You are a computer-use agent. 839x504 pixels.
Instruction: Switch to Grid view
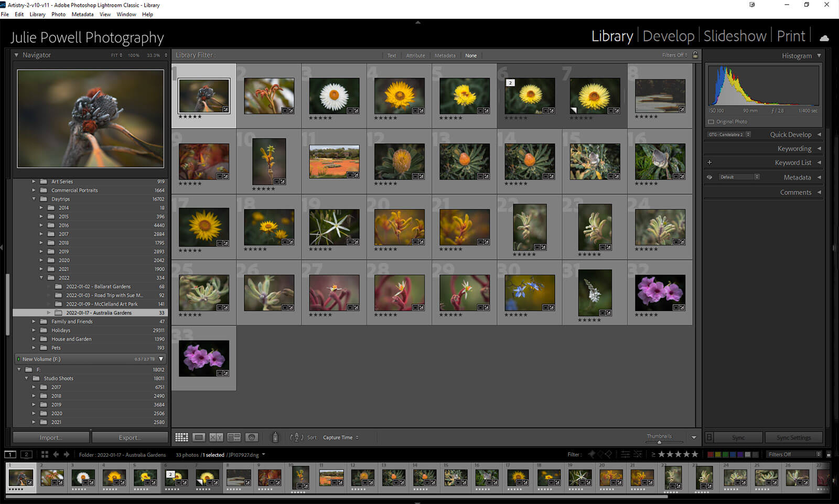(x=181, y=437)
